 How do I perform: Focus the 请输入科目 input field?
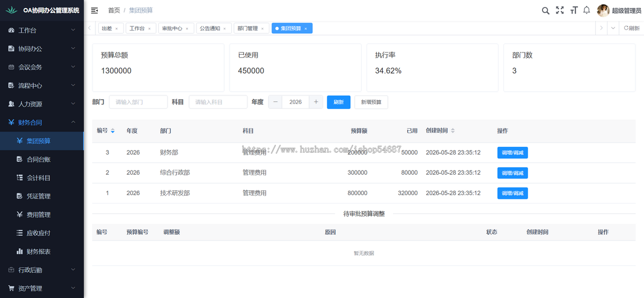coord(218,102)
